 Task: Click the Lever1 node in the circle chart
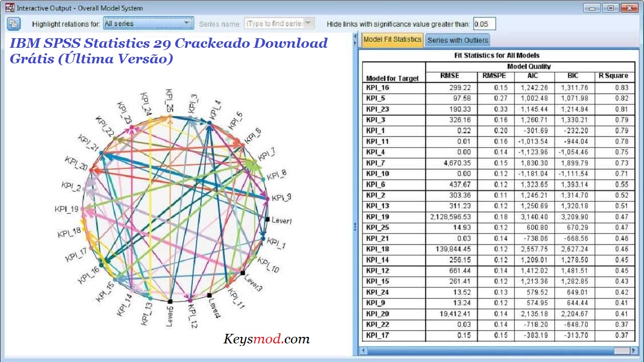click(x=268, y=219)
